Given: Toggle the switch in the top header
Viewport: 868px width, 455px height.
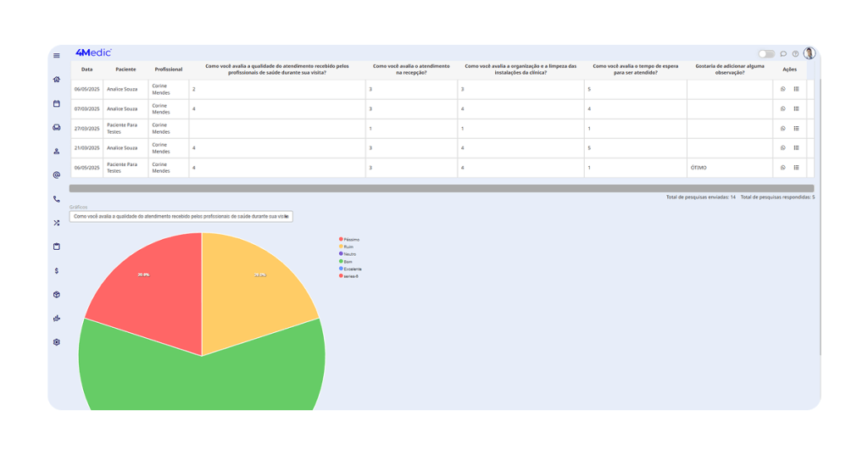Looking at the screenshot, I should click(766, 54).
